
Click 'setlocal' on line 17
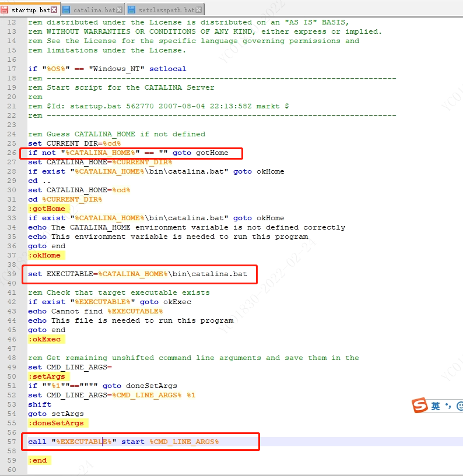pos(168,69)
